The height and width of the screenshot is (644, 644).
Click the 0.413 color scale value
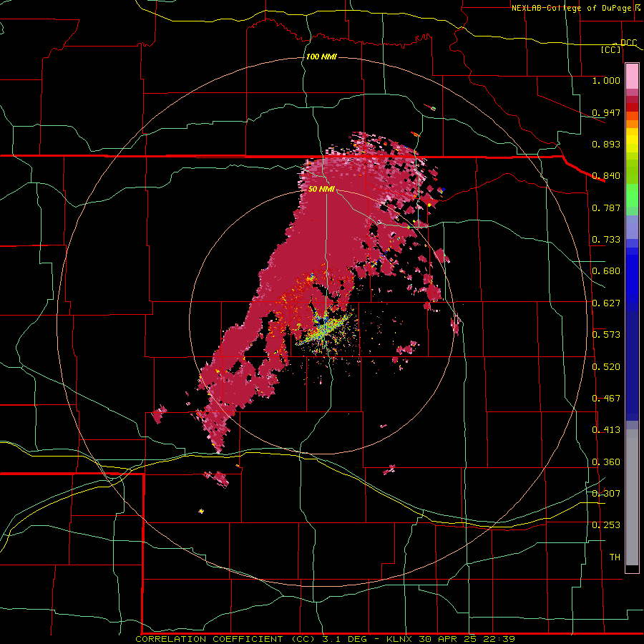606,430
